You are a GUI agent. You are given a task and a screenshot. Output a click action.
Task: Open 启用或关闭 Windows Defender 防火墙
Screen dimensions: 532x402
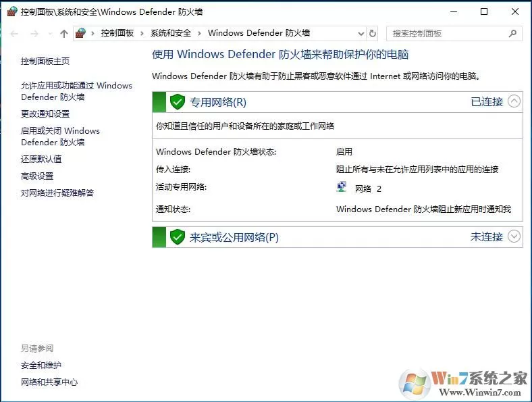[x=60, y=136]
